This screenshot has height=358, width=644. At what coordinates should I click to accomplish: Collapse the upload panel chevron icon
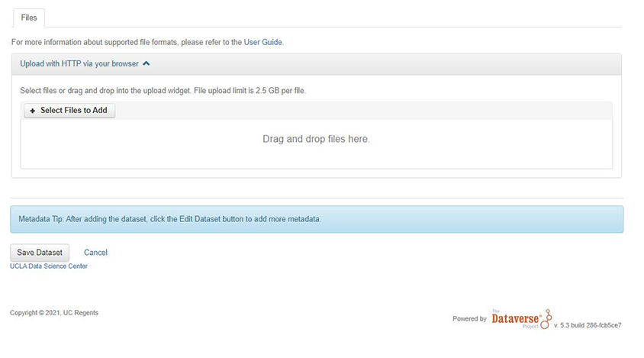click(x=147, y=63)
